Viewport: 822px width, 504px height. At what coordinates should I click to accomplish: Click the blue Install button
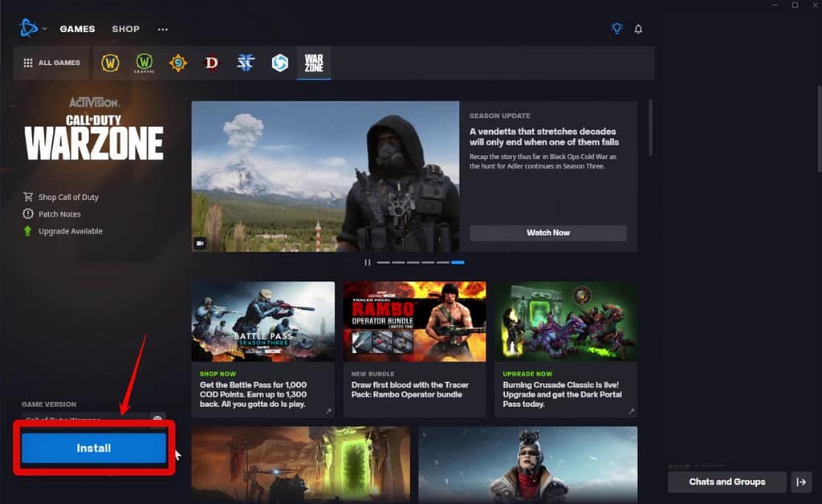(x=94, y=448)
